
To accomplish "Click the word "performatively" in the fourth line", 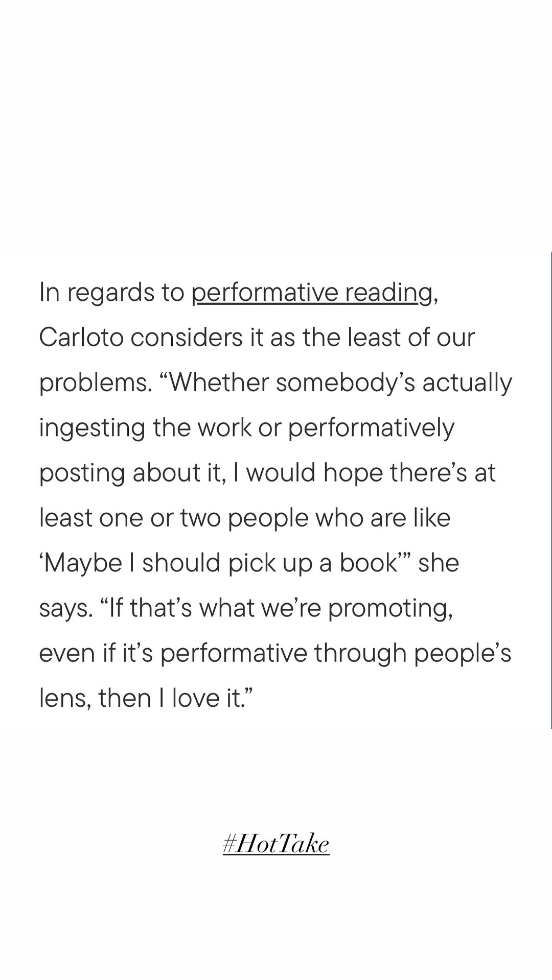I will pyautogui.click(x=371, y=428).
